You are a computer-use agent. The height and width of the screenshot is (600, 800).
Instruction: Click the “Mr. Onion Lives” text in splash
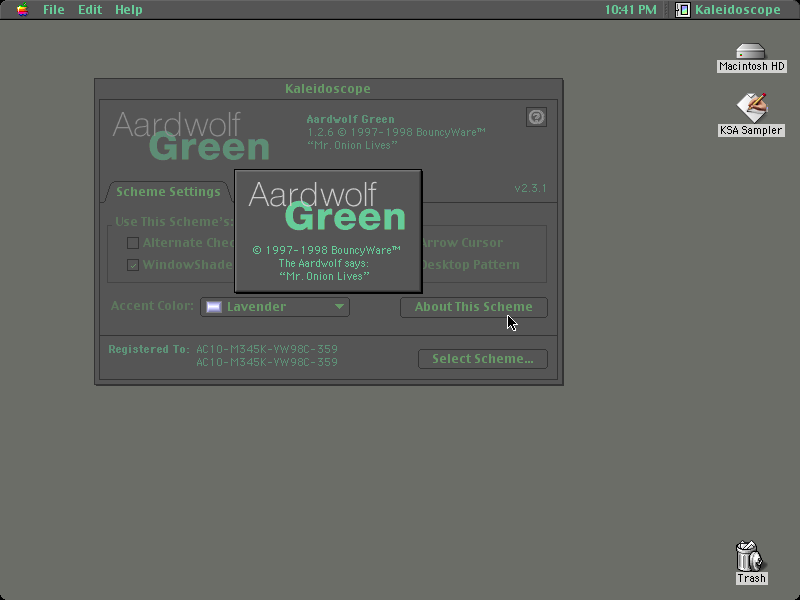click(x=324, y=277)
